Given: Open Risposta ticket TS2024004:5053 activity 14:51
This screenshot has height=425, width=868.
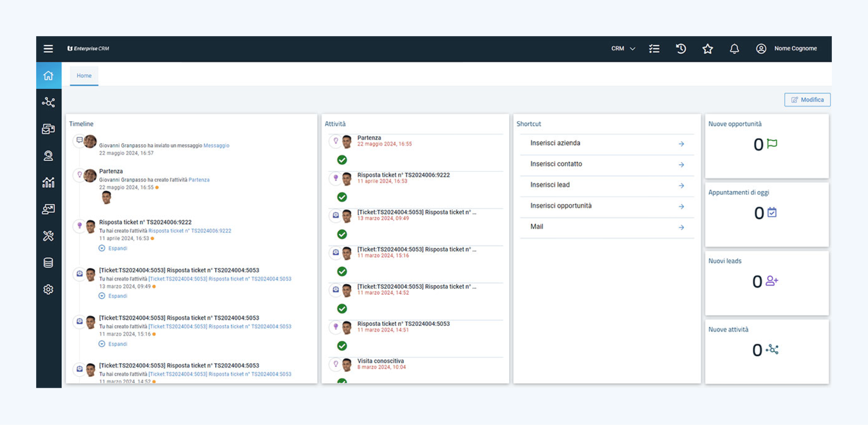Looking at the screenshot, I should pos(403,324).
